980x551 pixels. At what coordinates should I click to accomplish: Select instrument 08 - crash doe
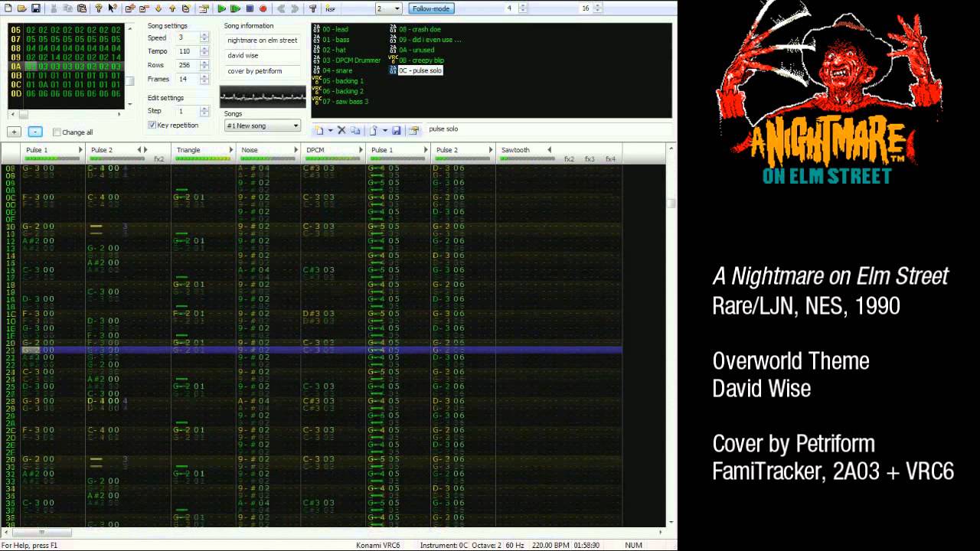tap(420, 29)
